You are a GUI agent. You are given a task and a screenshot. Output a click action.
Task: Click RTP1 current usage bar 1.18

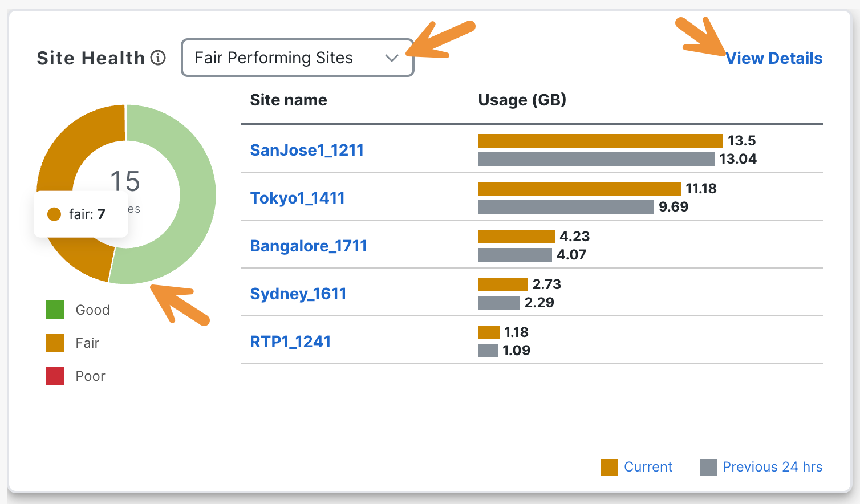click(x=489, y=332)
